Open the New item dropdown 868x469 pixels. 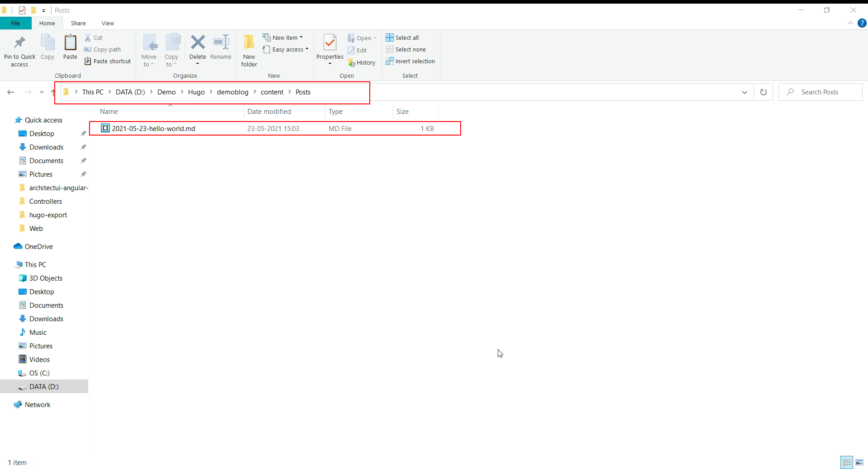tap(283, 38)
